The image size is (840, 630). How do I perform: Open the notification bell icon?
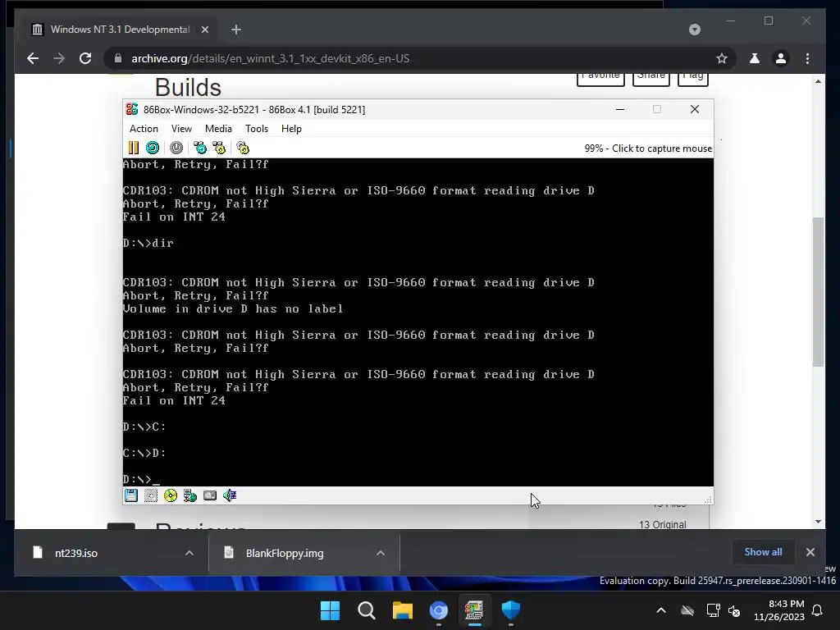[x=818, y=610]
